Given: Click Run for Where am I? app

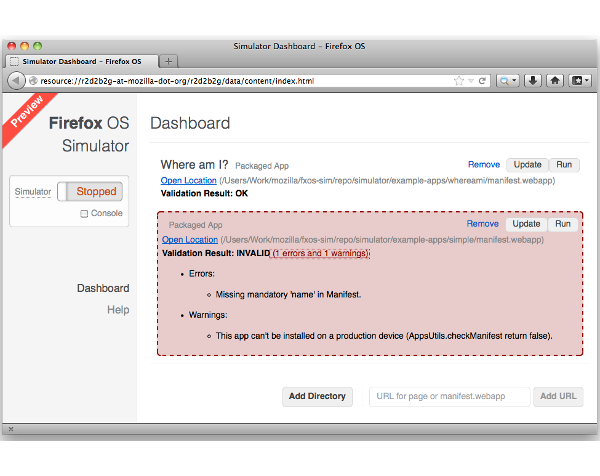Looking at the screenshot, I should (564, 164).
